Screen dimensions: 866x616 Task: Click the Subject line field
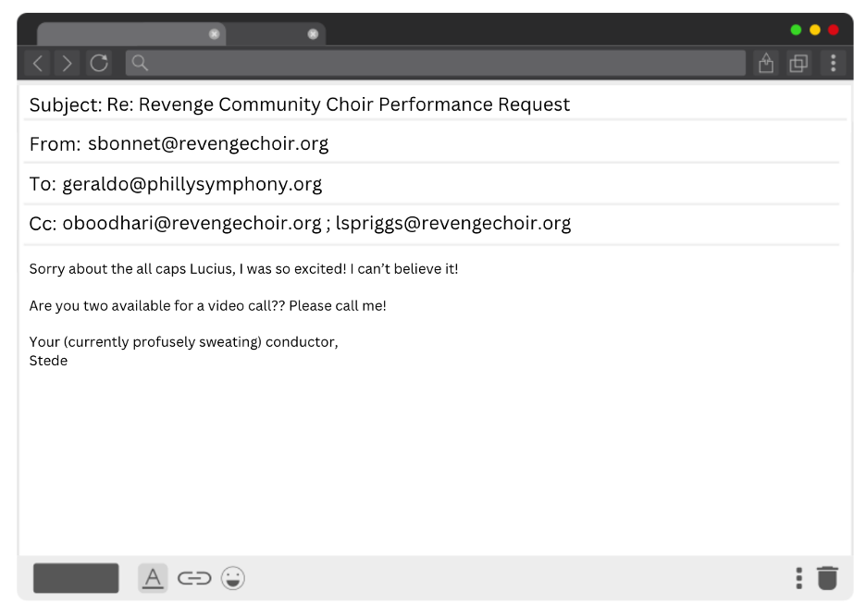[x=338, y=105]
